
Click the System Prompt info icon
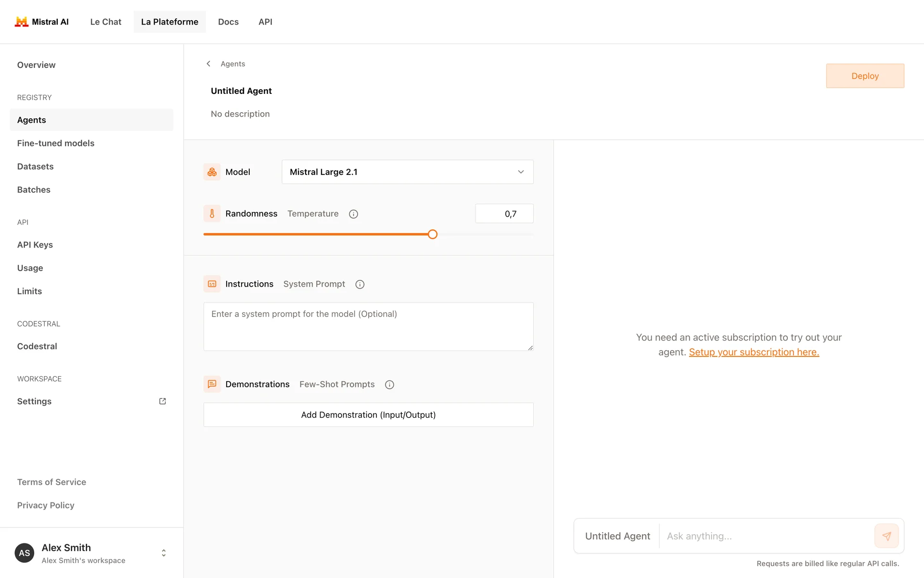tap(359, 284)
